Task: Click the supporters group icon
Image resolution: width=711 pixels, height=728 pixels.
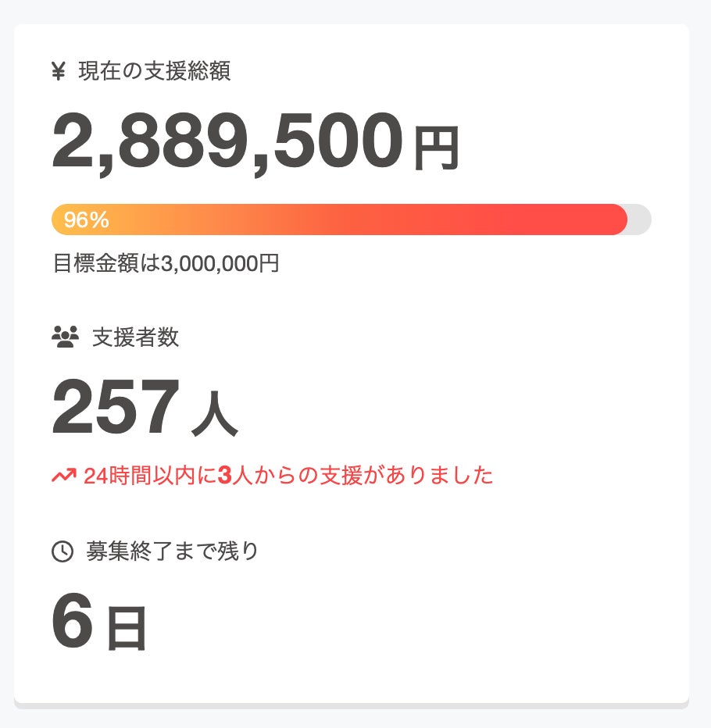Action: [66, 337]
